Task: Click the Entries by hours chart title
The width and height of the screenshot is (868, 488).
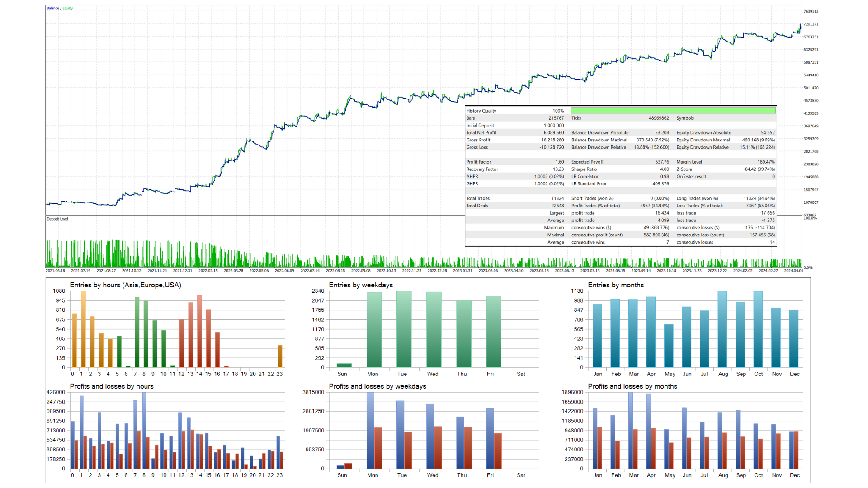Action: click(125, 285)
